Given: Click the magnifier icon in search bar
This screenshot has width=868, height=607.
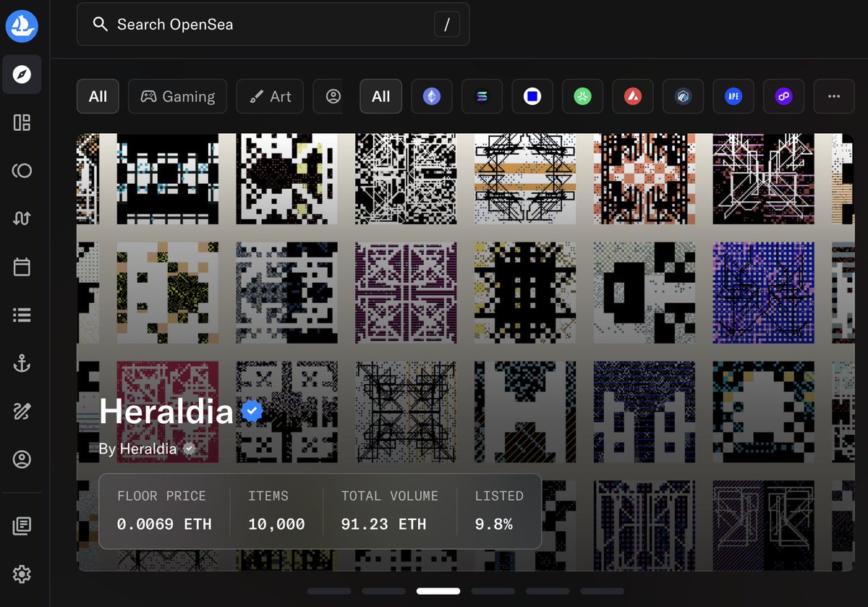Looking at the screenshot, I should coord(101,25).
